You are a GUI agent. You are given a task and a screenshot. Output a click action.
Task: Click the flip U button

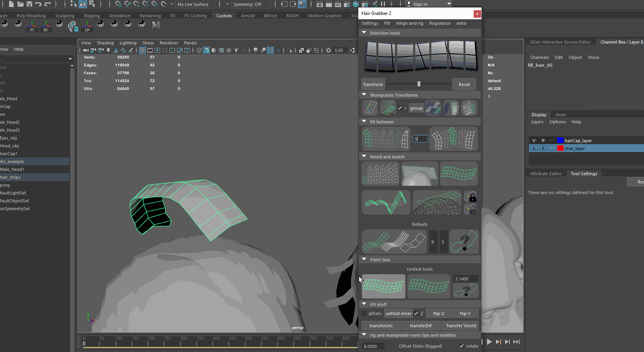(438, 313)
